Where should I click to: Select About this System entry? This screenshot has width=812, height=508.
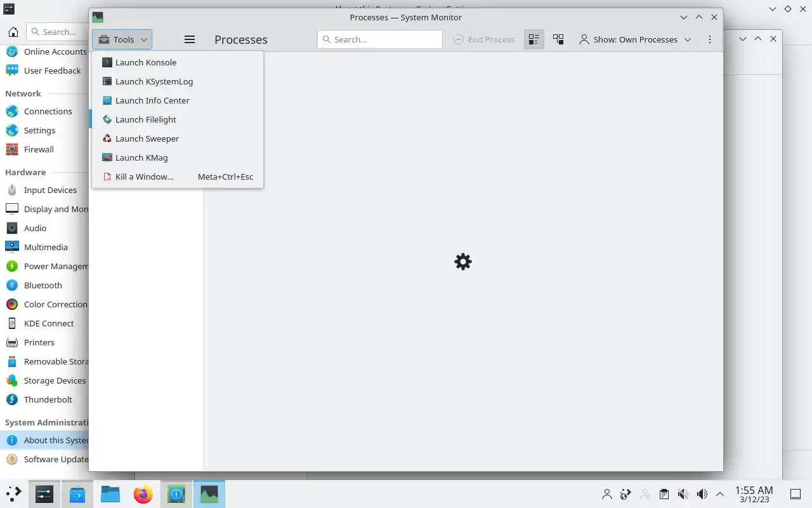tap(46, 440)
